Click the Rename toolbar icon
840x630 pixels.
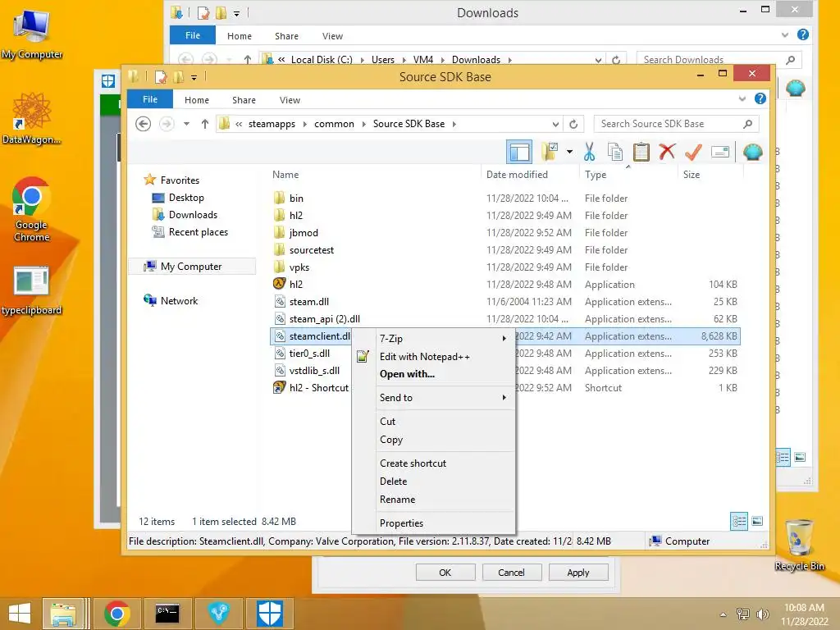point(720,152)
